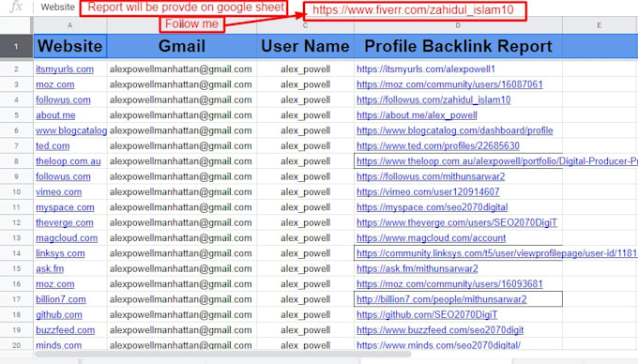Click the horizontal scrollbar at the bottom
This screenshot has width=638, height=364.
click(x=223, y=355)
